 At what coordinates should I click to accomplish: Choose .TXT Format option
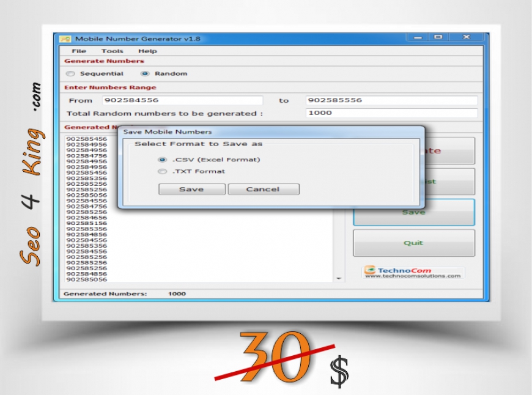(163, 171)
